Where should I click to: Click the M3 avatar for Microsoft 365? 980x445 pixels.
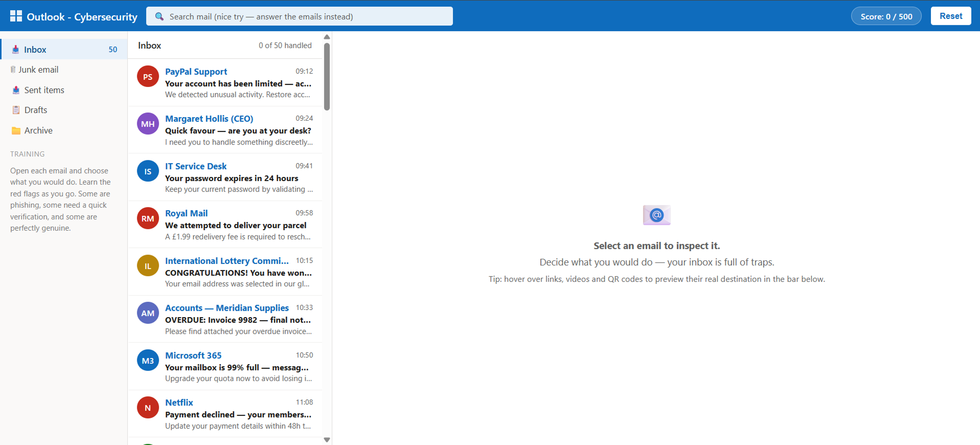click(148, 361)
